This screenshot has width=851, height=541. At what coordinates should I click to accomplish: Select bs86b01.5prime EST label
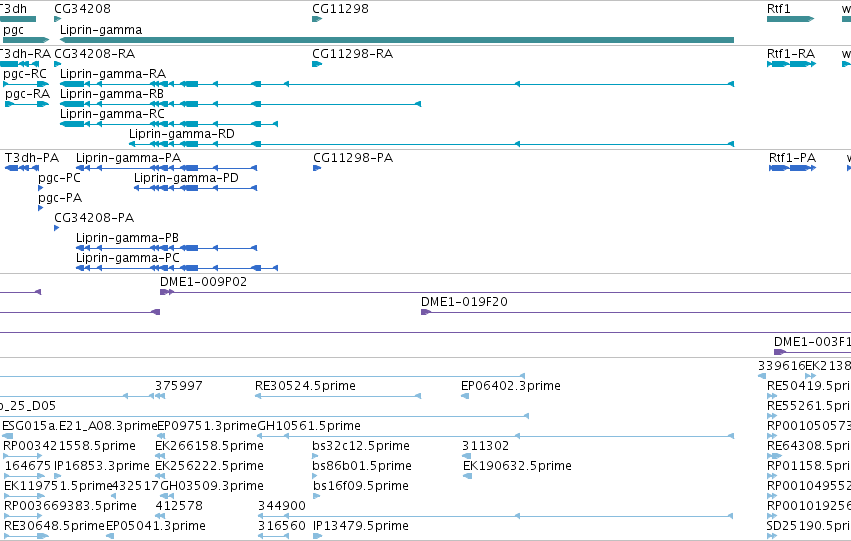click(x=361, y=467)
